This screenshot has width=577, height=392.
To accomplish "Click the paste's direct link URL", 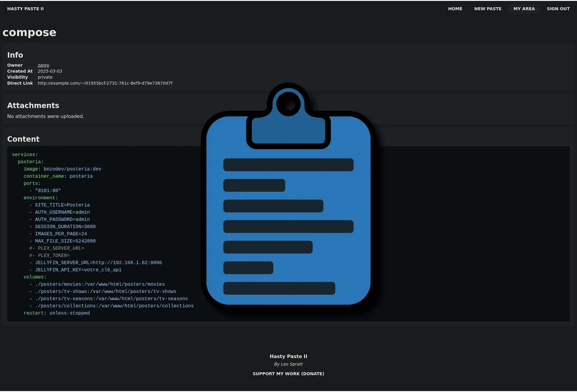I will (105, 83).
